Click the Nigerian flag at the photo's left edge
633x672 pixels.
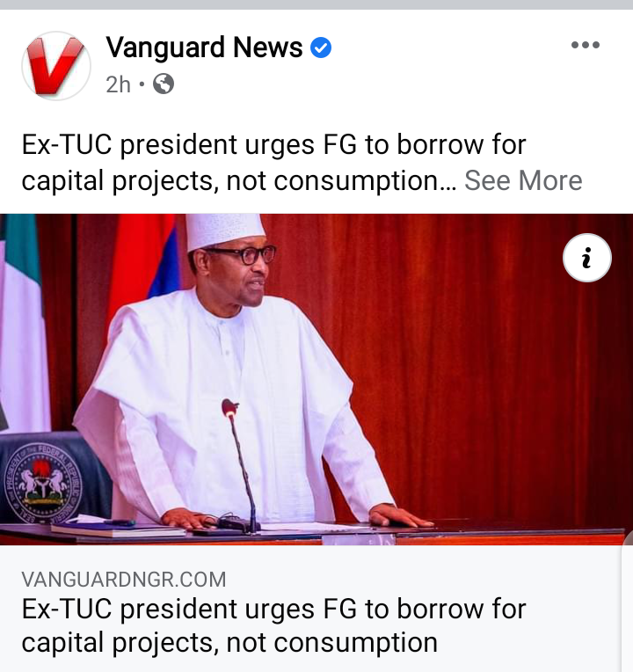22,322
